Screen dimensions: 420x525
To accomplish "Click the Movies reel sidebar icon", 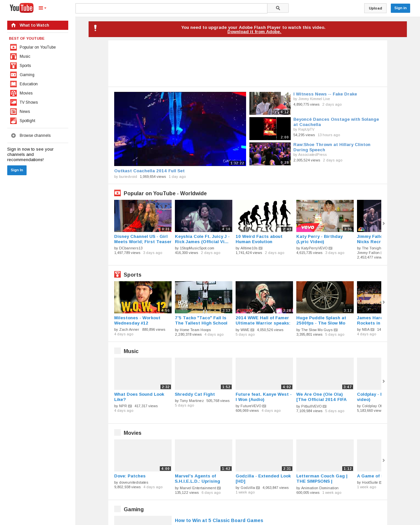I will 13,93.
